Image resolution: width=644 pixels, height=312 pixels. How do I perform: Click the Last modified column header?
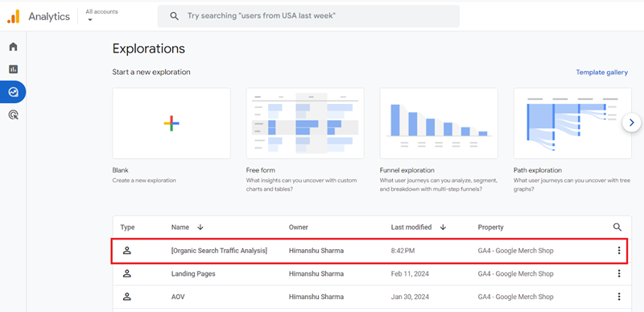411,227
